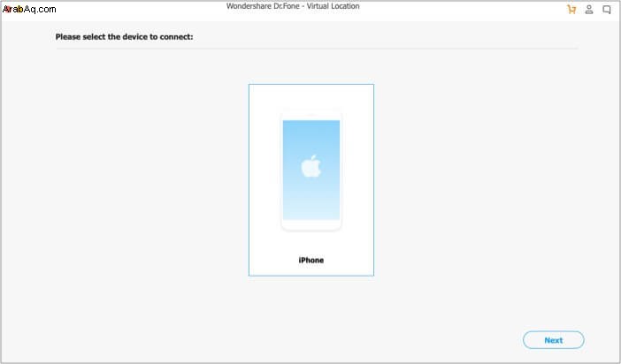Open the feedback chat icon
The width and height of the screenshot is (621, 364).
click(606, 10)
